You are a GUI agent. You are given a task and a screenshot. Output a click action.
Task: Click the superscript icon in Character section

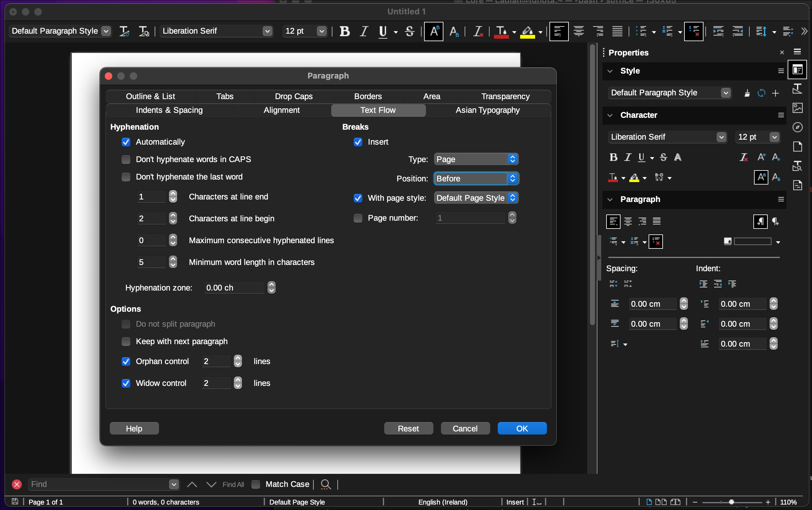tap(761, 178)
